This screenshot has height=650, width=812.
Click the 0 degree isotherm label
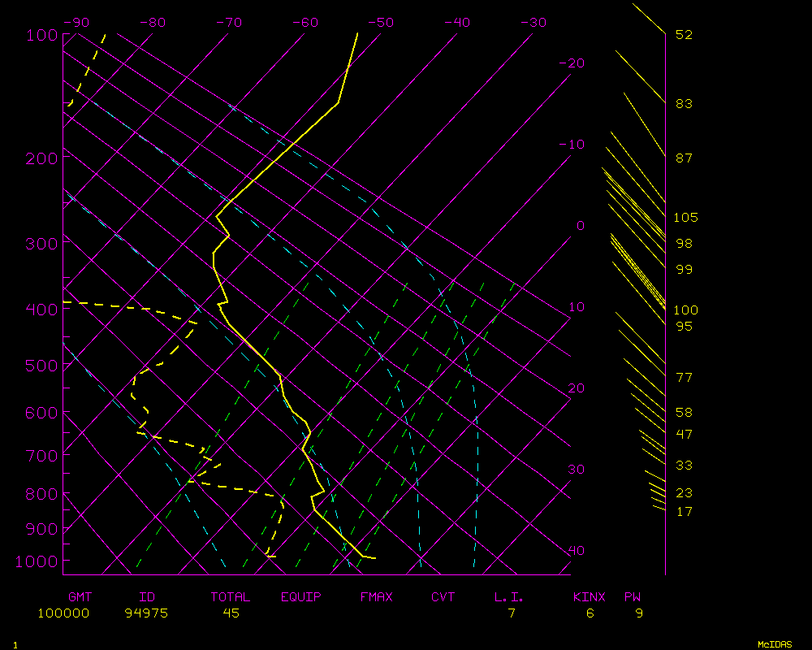coord(580,226)
